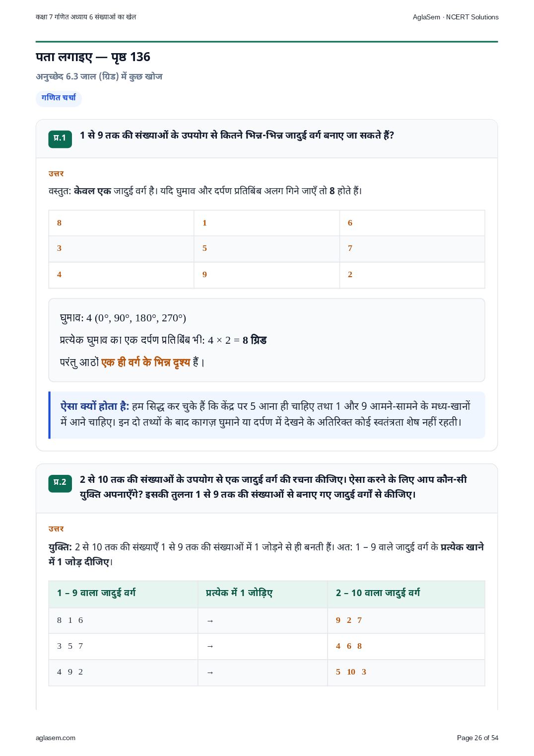Click the result row 5 10 3

351,672
